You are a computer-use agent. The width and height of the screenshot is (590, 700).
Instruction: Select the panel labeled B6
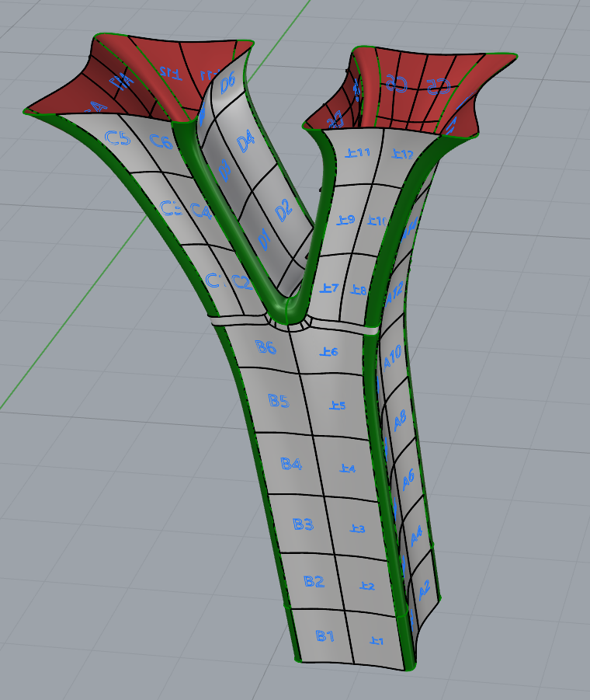(265, 347)
